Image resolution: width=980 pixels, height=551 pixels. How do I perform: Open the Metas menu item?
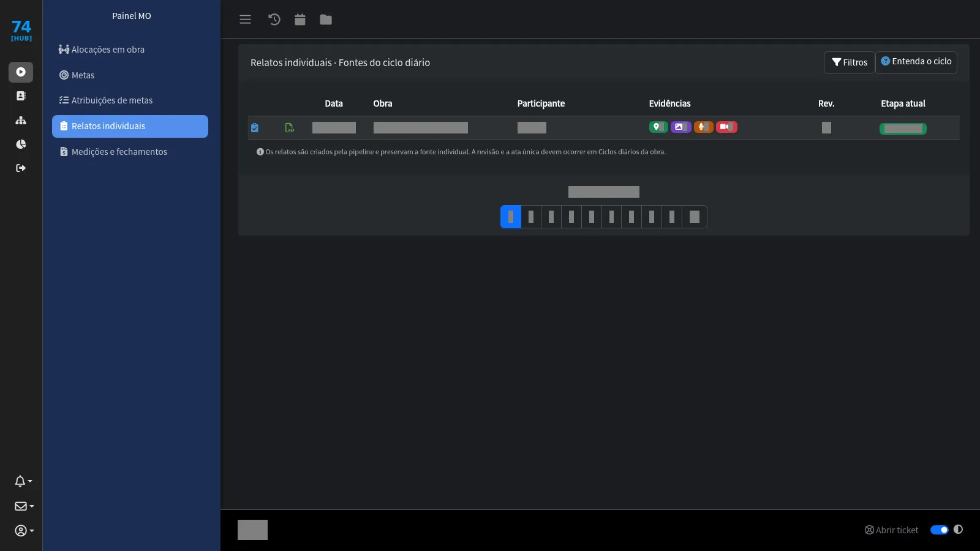click(130, 75)
